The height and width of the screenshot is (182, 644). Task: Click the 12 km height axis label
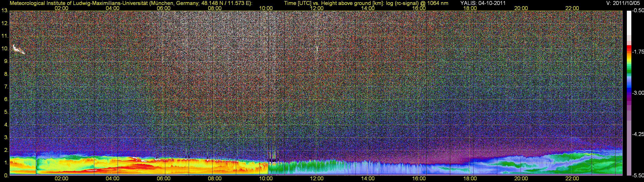pyautogui.click(x=5, y=23)
